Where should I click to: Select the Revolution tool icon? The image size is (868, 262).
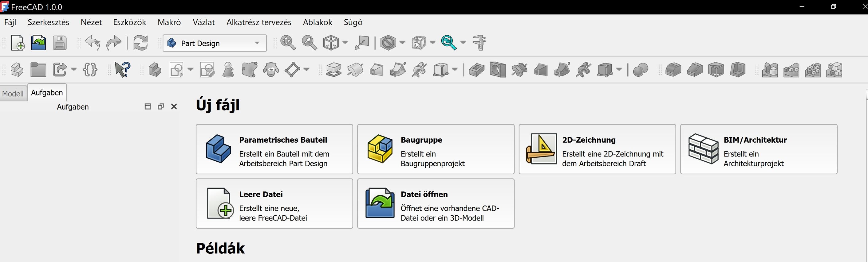pos(355,70)
